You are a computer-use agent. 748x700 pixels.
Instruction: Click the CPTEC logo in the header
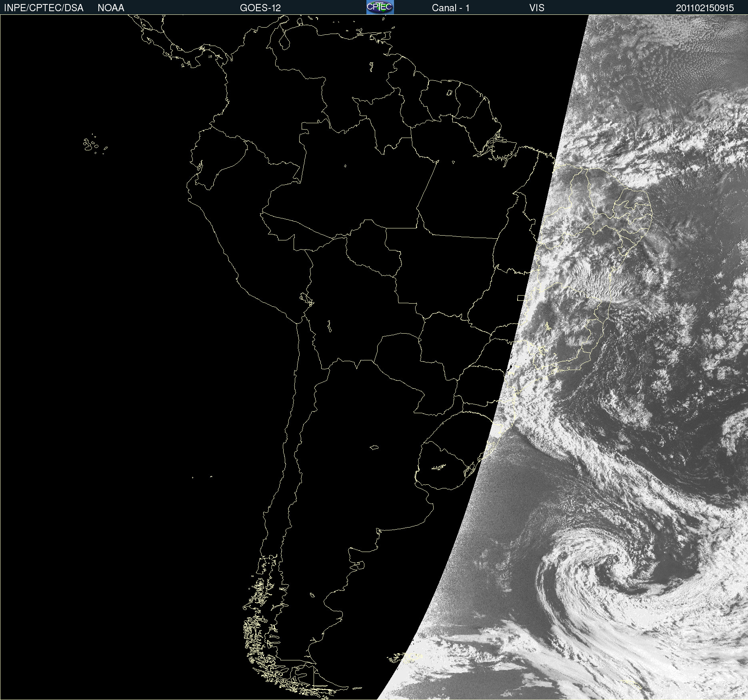[x=380, y=7]
